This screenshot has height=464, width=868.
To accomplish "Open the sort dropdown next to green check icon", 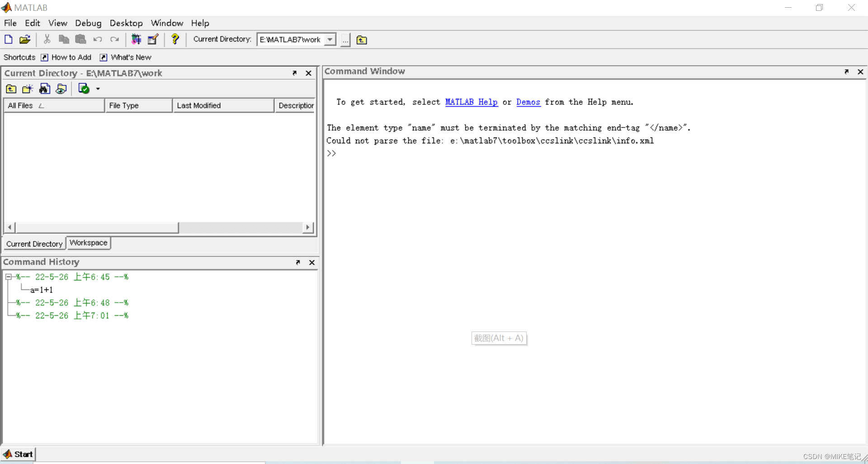I will pos(99,89).
